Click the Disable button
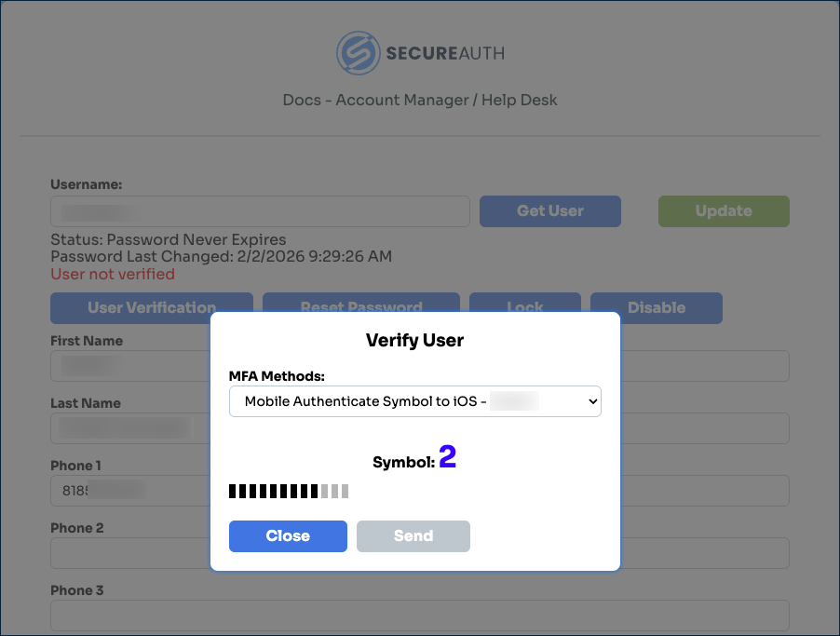Screen dimensions: 840x636 (657, 307)
